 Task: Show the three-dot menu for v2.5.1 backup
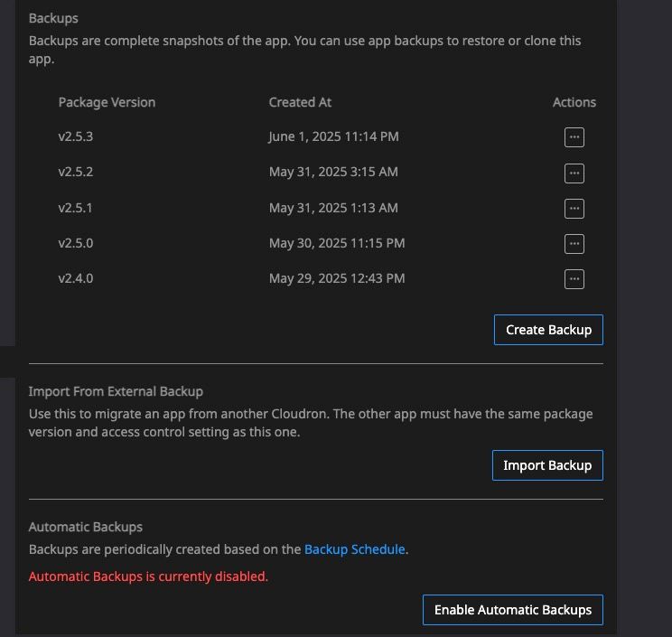[574, 209]
